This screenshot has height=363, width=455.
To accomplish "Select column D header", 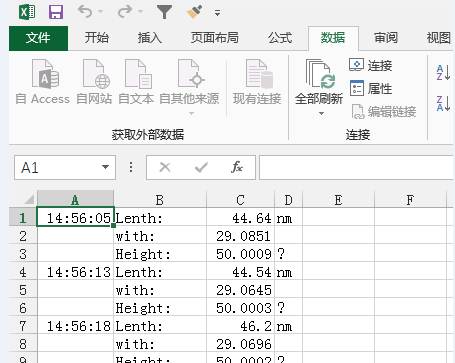I will [288, 200].
